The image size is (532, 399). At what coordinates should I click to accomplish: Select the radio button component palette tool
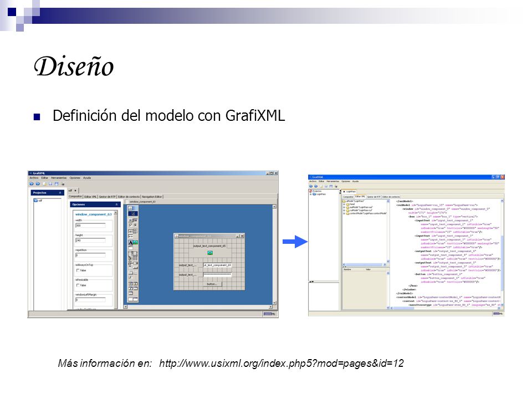(135, 225)
